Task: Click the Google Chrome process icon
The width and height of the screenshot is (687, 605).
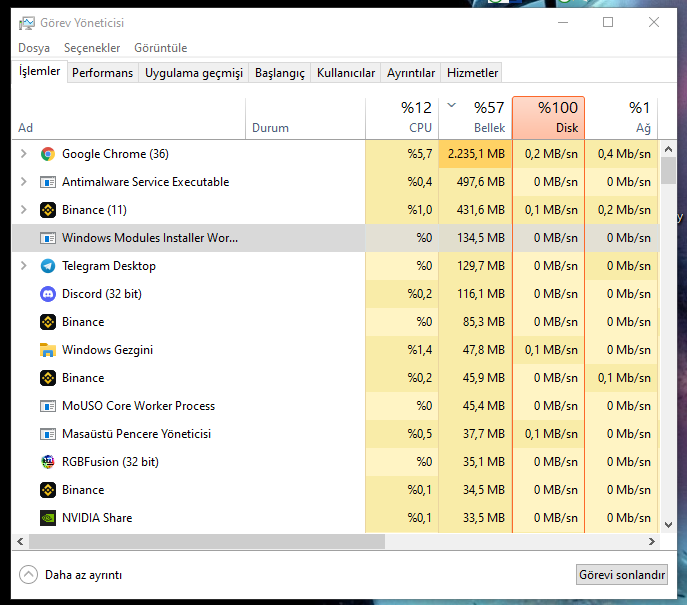Action: click(48, 154)
